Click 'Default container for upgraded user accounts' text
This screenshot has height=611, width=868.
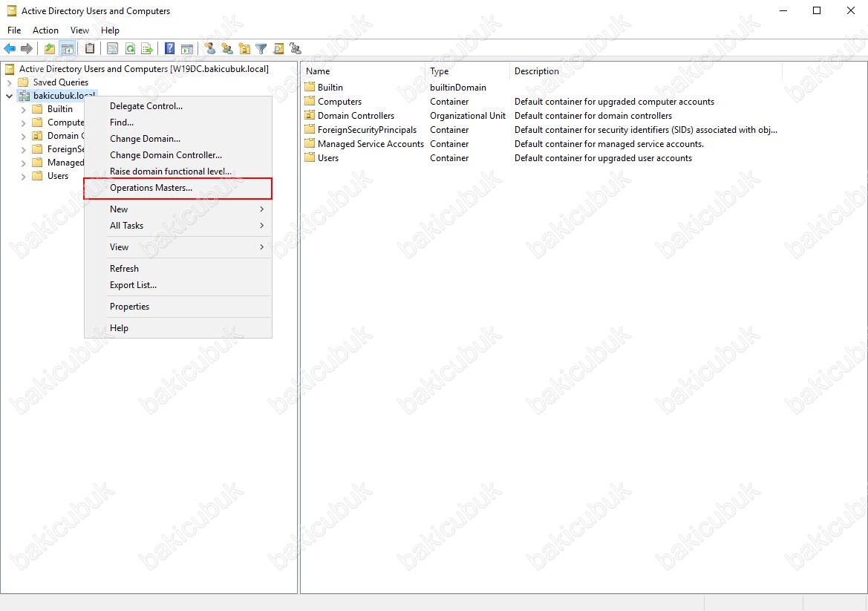603,158
